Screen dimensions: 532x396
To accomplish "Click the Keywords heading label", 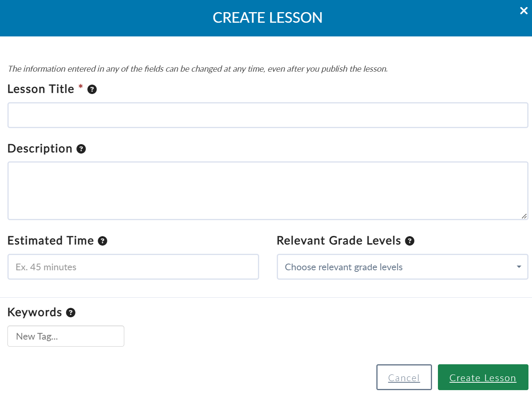I will tap(34, 312).
